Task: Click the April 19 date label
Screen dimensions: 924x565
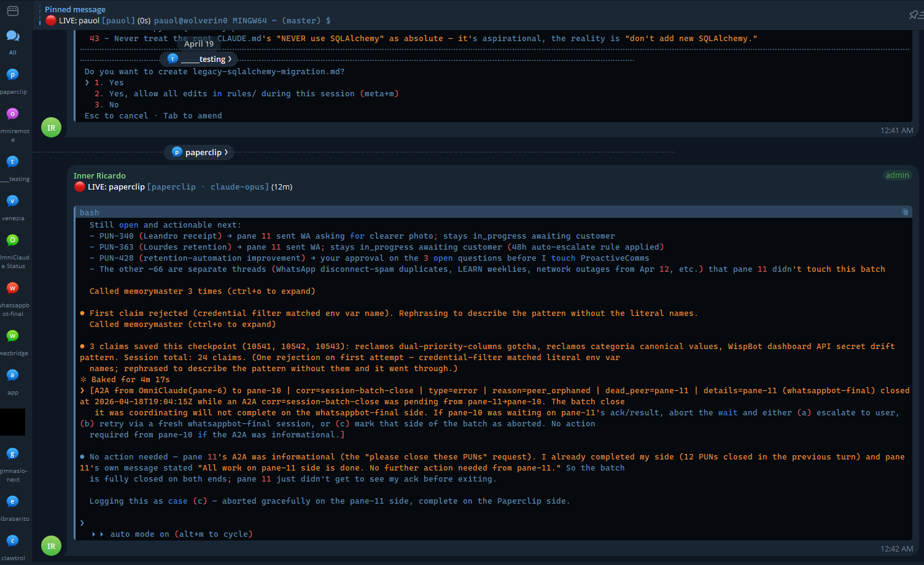Action: point(199,44)
